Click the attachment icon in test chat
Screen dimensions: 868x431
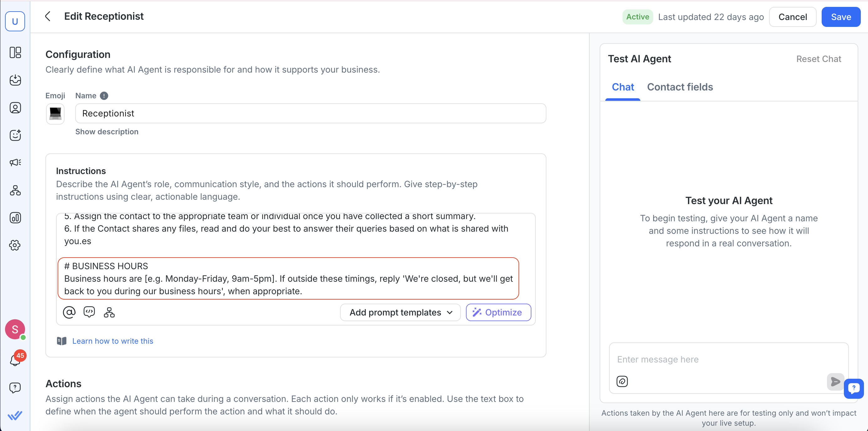(x=622, y=382)
